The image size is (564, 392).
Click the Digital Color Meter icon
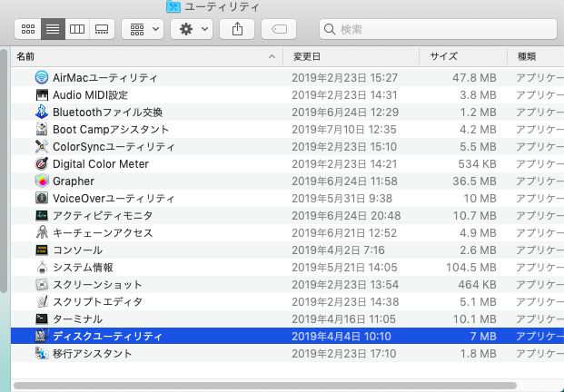pyautogui.click(x=42, y=164)
